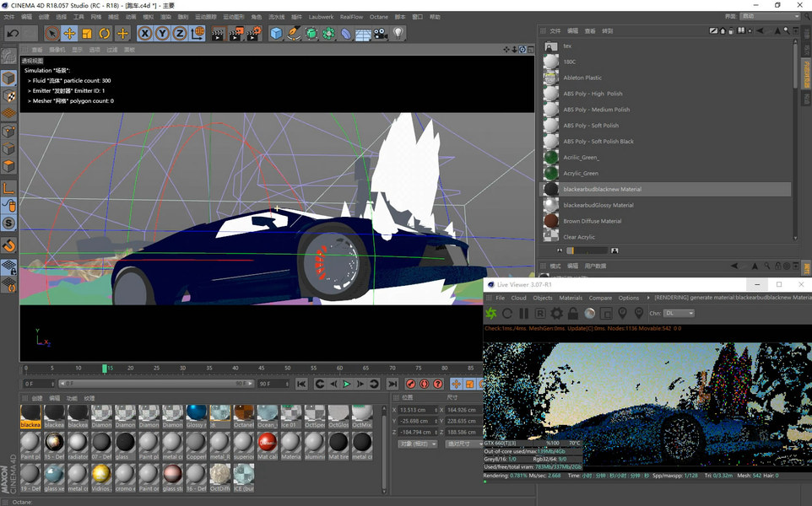Toggle Z axis lock

point(180,34)
